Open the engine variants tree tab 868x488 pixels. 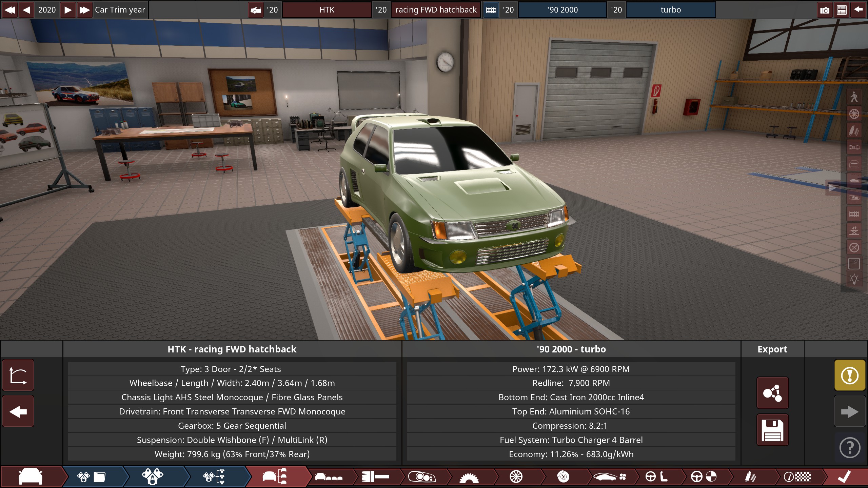click(x=214, y=477)
